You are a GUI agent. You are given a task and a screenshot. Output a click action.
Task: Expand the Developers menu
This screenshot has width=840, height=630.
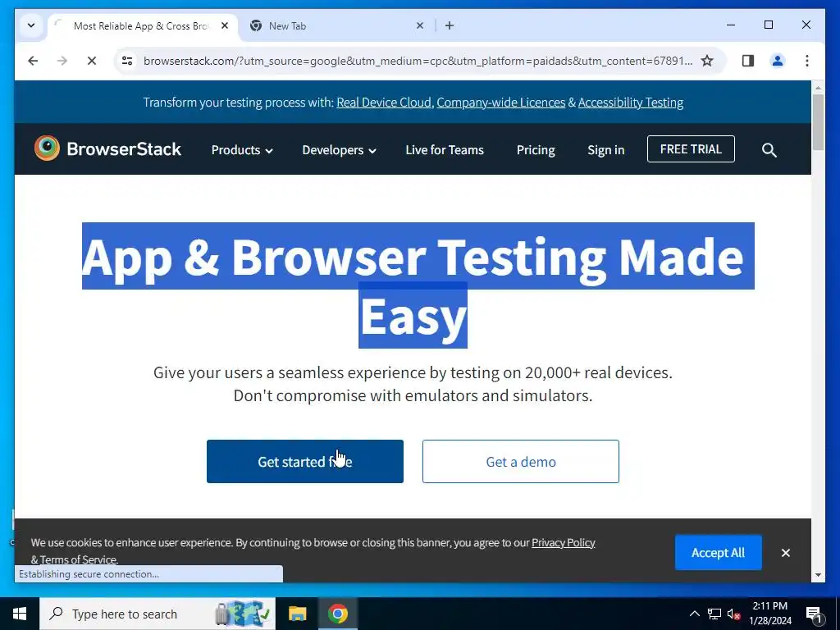339,150
